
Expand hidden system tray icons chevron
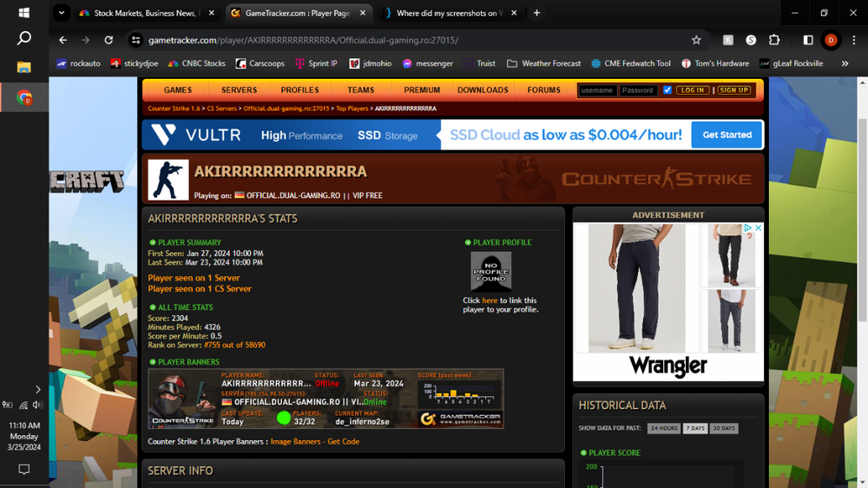(37, 390)
